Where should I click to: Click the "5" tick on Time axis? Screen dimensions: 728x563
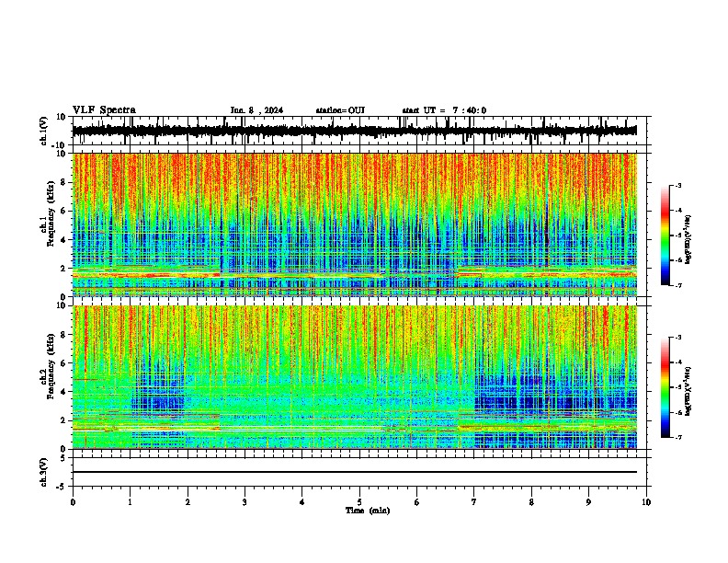pyautogui.click(x=359, y=502)
